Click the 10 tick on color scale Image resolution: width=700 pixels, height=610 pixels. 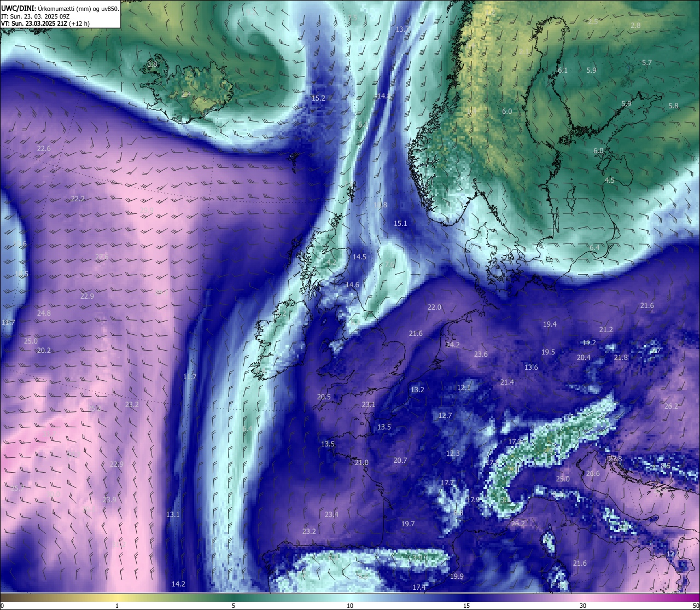pyautogui.click(x=350, y=606)
